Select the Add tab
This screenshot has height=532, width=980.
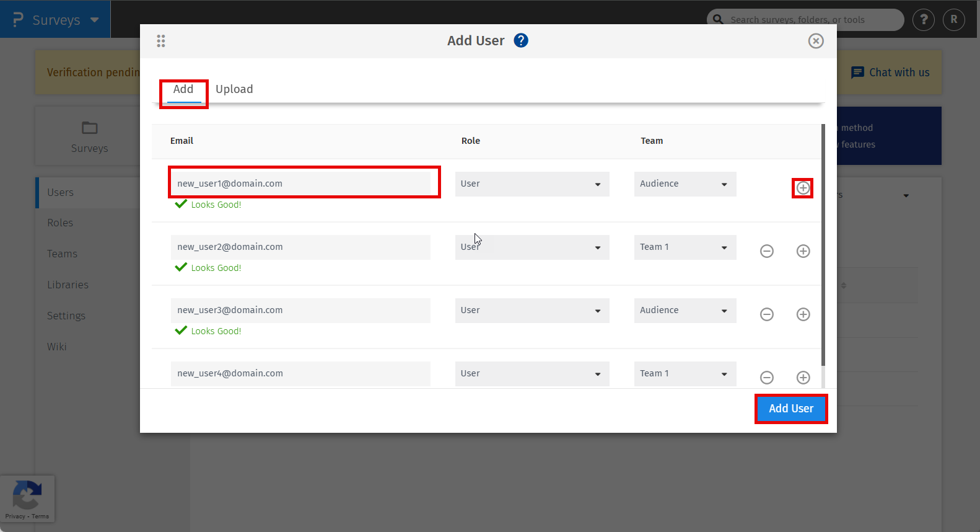point(183,89)
